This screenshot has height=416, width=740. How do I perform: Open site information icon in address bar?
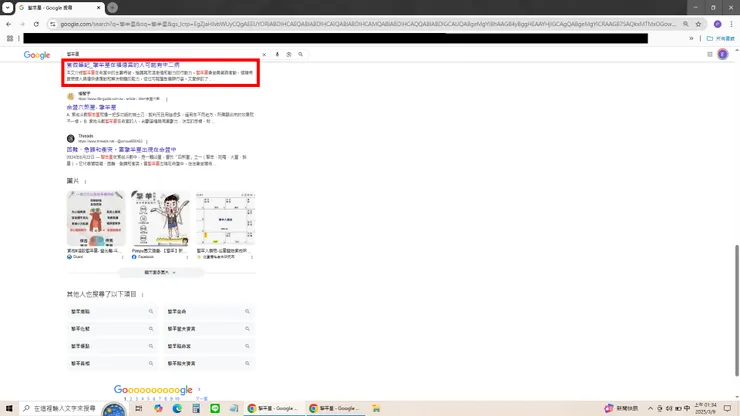(52, 24)
